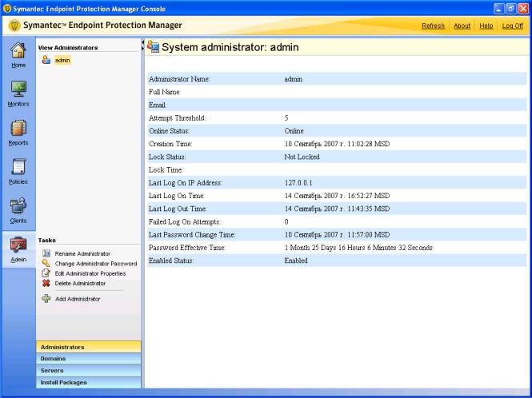Select the Policies sidebar icon

point(18,169)
